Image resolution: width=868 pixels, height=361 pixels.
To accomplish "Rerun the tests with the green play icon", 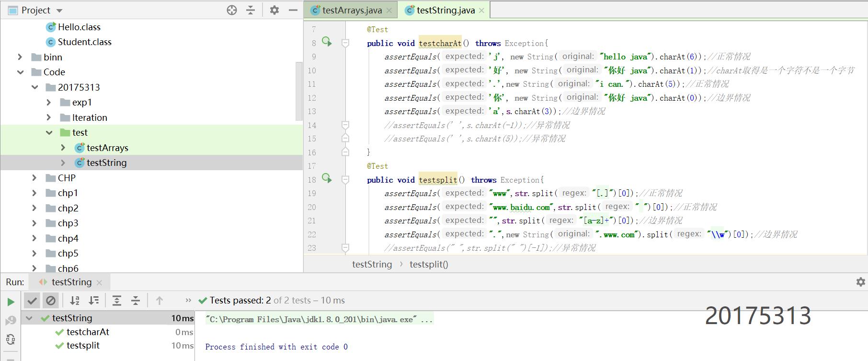I will pyautogui.click(x=11, y=302).
